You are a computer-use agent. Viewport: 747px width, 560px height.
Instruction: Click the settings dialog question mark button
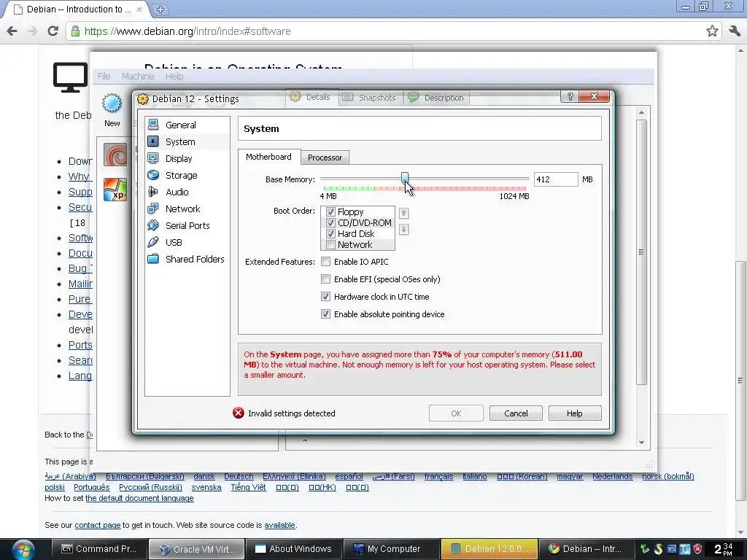click(570, 97)
